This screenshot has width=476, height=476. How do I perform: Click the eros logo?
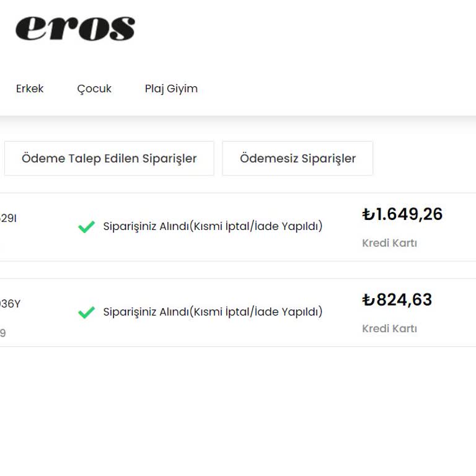(75, 28)
